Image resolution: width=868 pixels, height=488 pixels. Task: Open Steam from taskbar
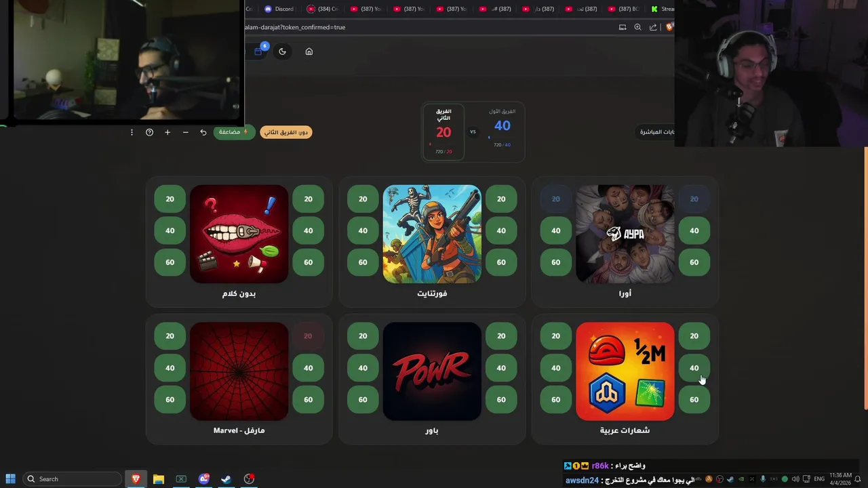pos(226,479)
